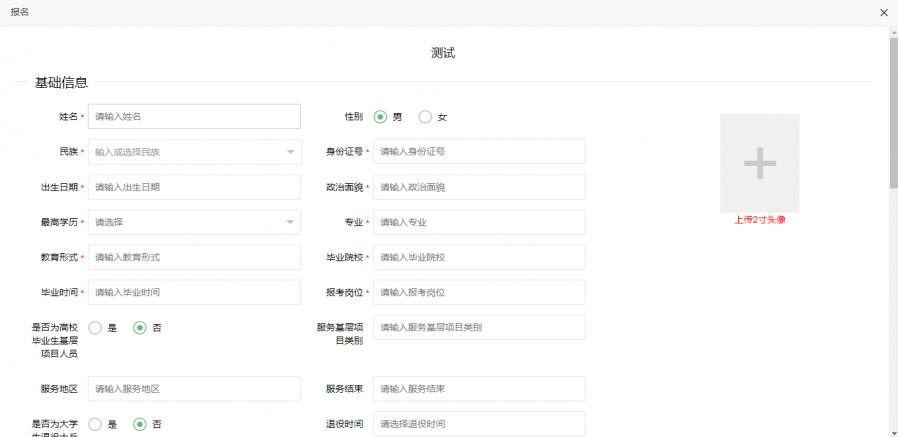898x437 pixels.
Task: Focus the 专业 input field
Action: [x=479, y=222]
